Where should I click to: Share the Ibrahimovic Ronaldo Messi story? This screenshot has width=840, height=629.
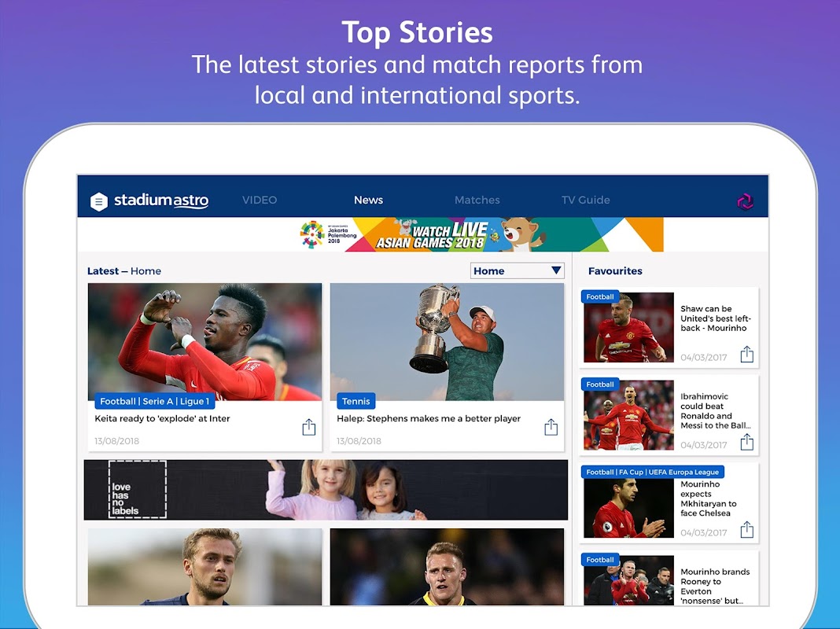point(746,442)
